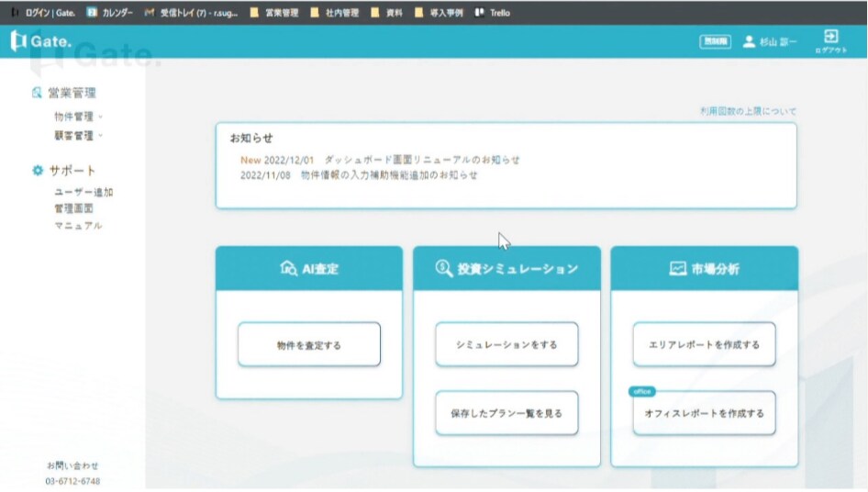Click エリアレポートを作成する button
This screenshot has height=492, width=868.
tap(704, 345)
